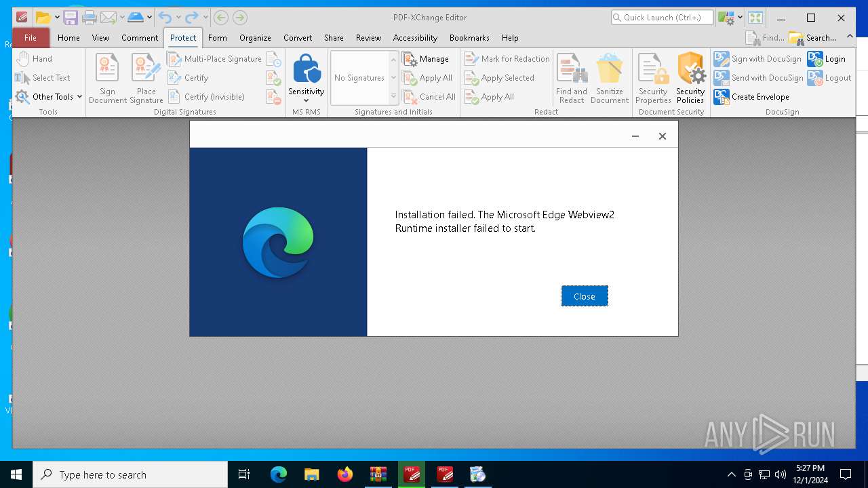
Task: Click Send with DocuSign
Action: [759, 78]
